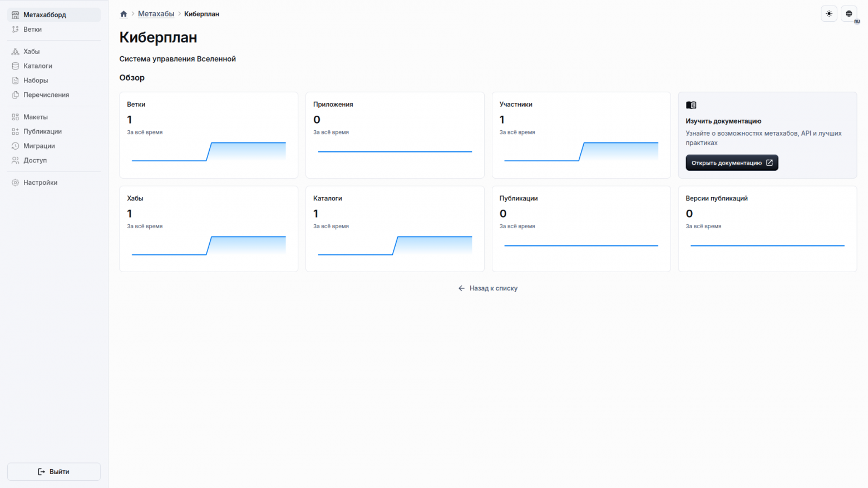Screen dimensions: 868x488
Task: Click the Хабы sidebar icon
Action: (x=16, y=52)
